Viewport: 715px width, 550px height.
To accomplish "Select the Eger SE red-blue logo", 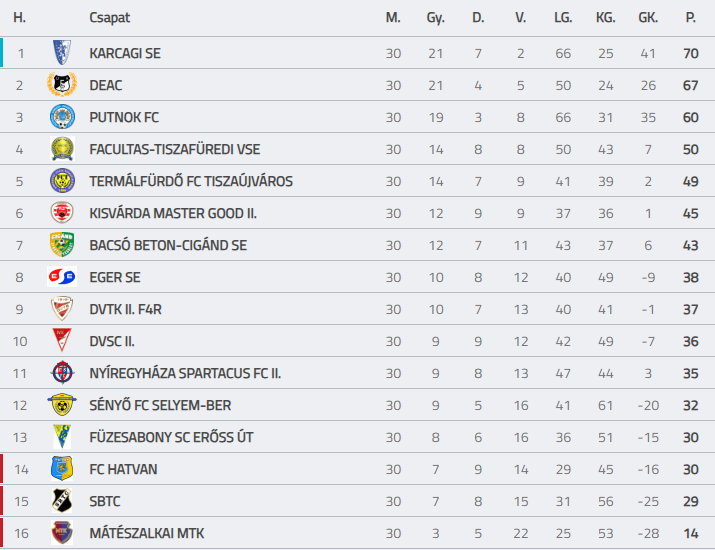I will click(x=62, y=276).
